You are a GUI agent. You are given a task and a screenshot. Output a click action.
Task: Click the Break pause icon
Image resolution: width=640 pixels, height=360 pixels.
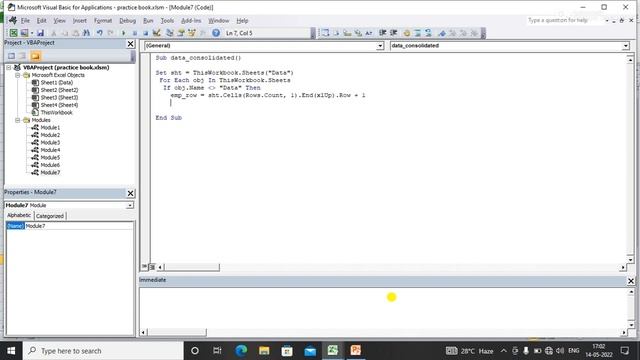tap(135, 33)
